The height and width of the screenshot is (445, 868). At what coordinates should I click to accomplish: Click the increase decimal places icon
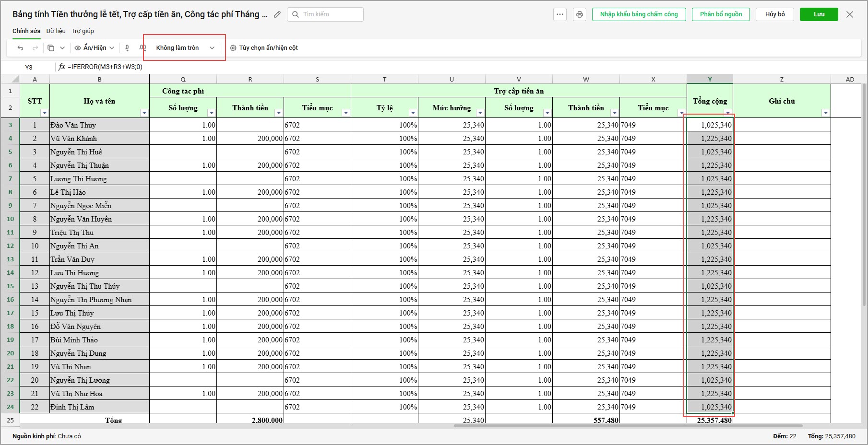(x=143, y=48)
